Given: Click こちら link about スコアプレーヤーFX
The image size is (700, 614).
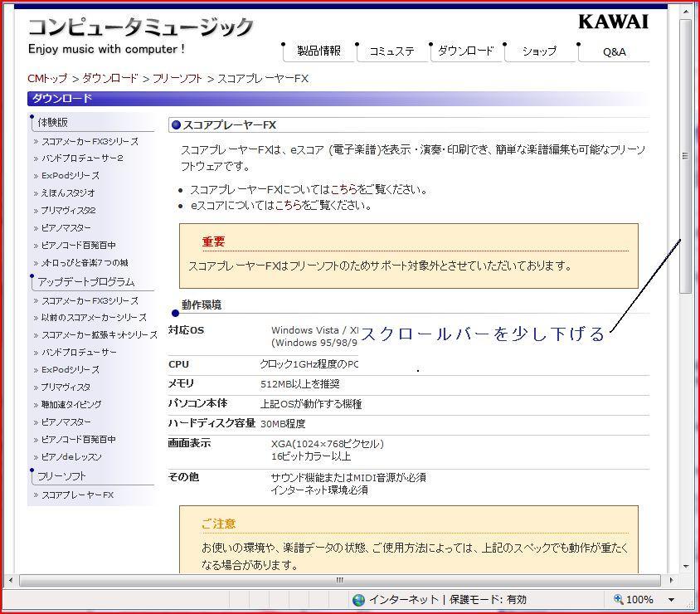Looking at the screenshot, I should tap(344, 189).
